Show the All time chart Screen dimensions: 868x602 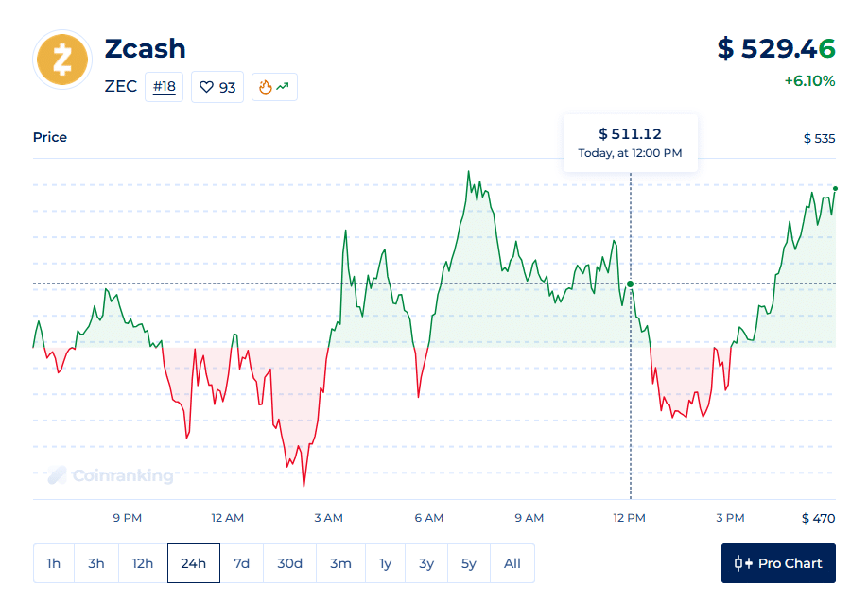click(512, 563)
